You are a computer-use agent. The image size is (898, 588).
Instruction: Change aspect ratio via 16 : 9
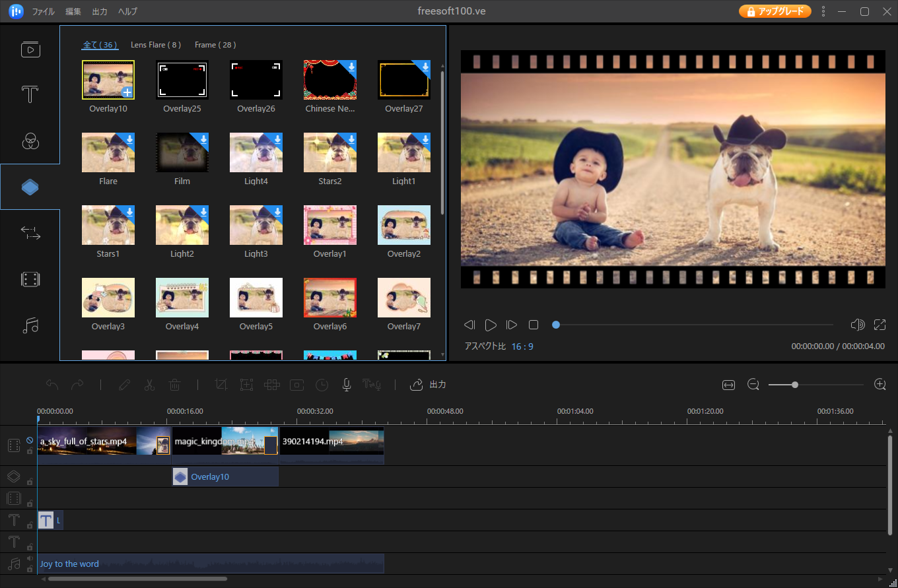click(522, 346)
